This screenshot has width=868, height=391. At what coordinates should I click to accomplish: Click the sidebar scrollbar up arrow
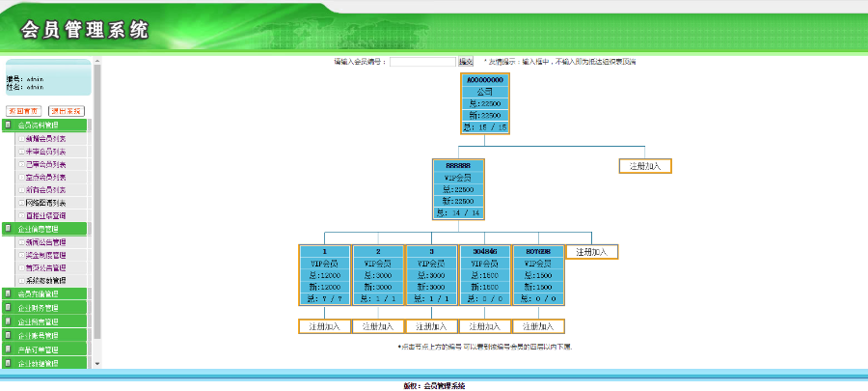(98, 61)
